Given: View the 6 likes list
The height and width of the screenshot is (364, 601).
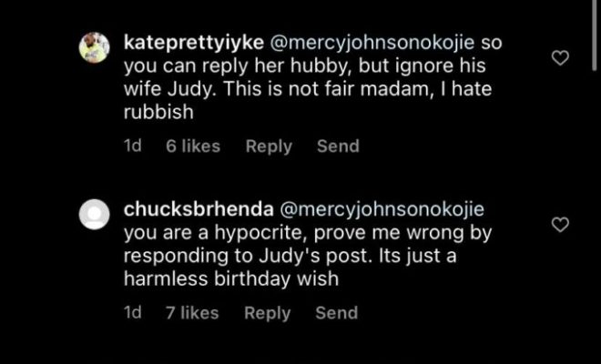Looking at the screenshot, I should click(x=192, y=146).
